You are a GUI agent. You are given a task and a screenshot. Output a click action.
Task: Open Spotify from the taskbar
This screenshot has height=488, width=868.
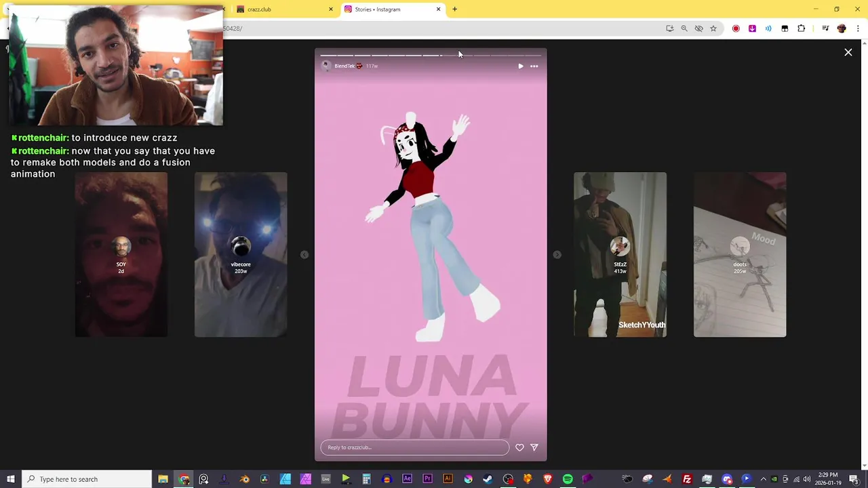pos(568,479)
